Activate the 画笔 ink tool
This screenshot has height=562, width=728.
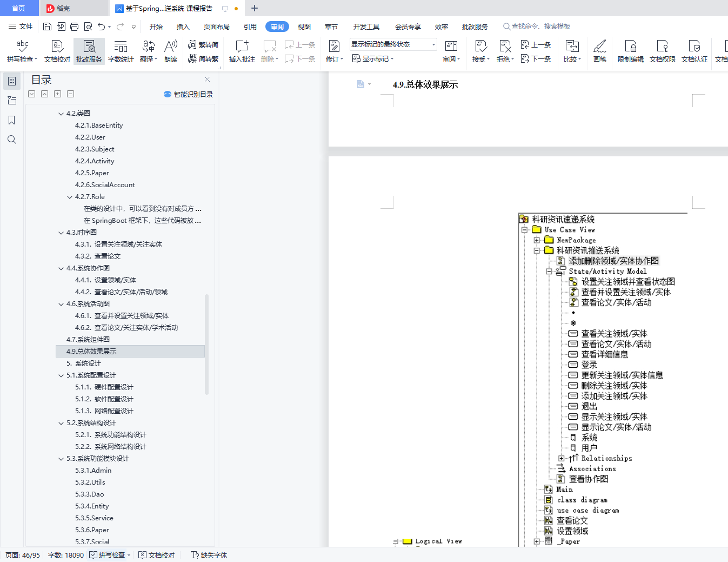pyautogui.click(x=600, y=51)
